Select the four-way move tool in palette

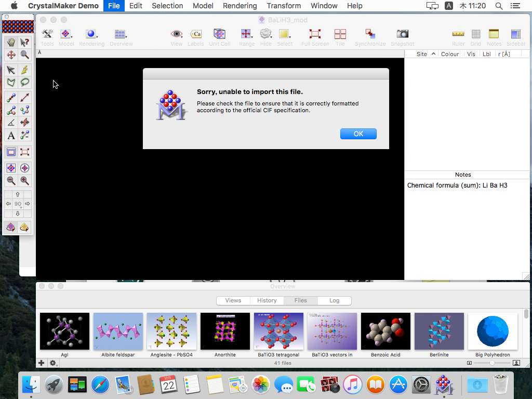11,55
